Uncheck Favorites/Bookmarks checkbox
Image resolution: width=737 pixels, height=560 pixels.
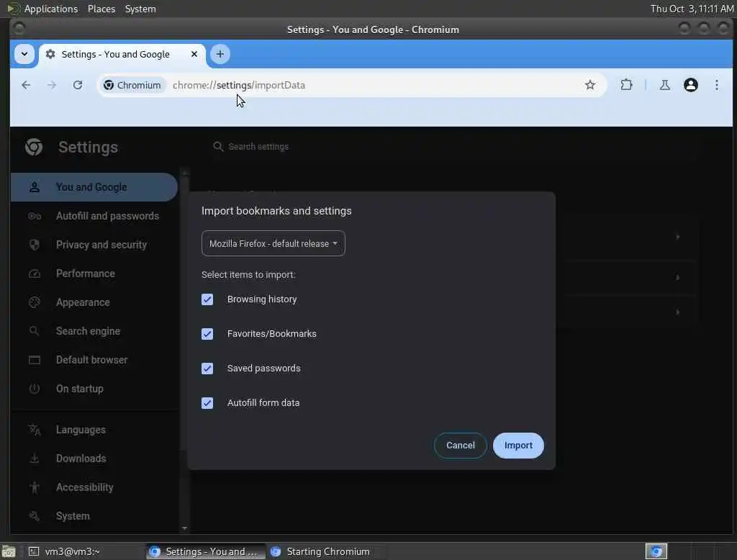click(207, 334)
